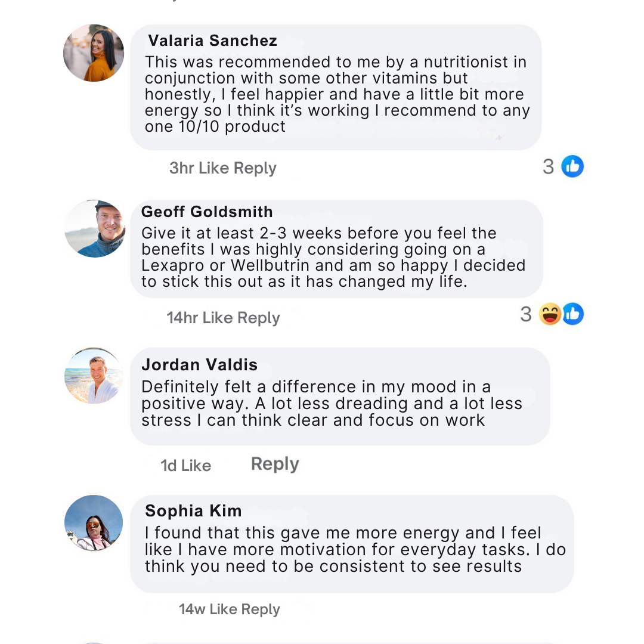Like Geoff Goldsmith's comment
This screenshot has width=644, height=644.
[217, 318]
